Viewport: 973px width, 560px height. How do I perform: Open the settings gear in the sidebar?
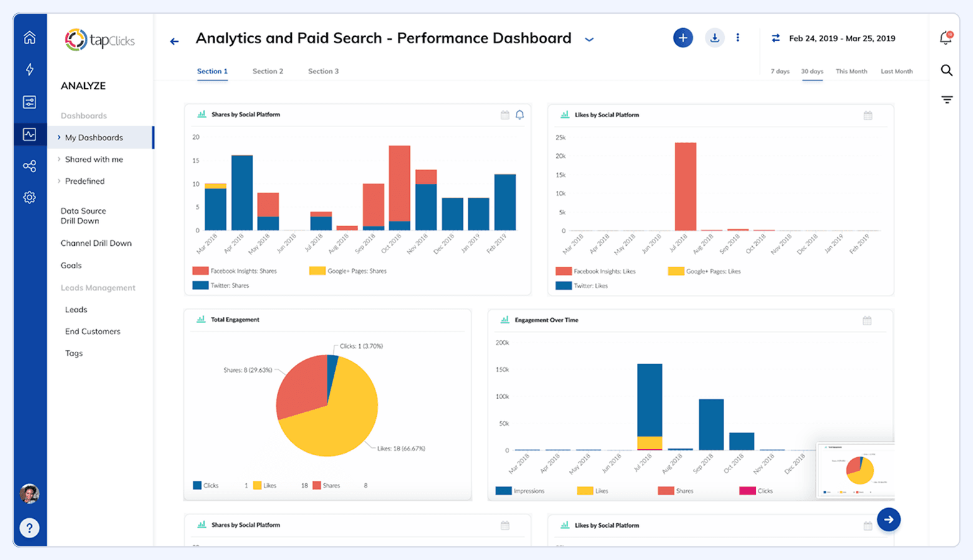point(29,197)
